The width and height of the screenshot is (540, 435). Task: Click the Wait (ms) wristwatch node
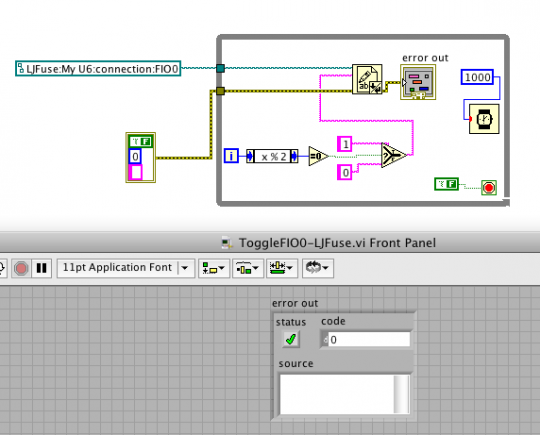click(484, 119)
